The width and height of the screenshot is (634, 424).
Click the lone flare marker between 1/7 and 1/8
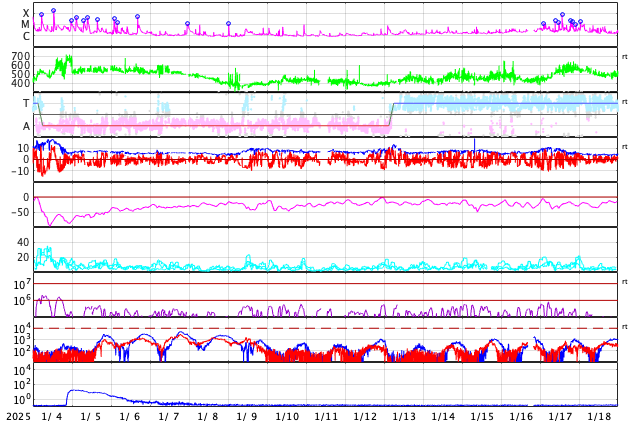click(x=187, y=23)
